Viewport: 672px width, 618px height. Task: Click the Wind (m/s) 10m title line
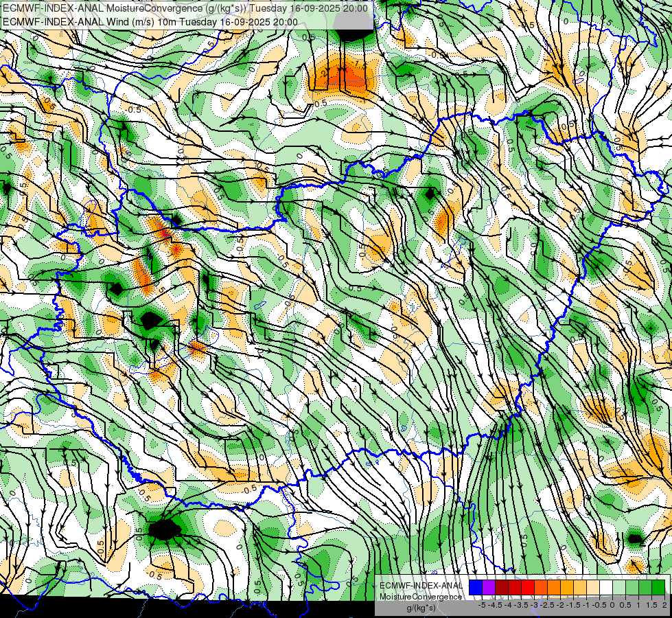point(150,22)
